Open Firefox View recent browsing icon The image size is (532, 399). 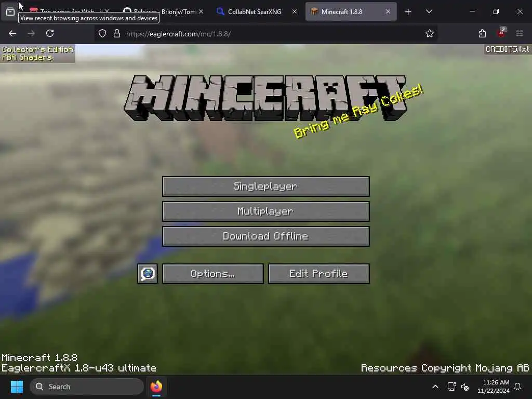[x=10, y=12]
